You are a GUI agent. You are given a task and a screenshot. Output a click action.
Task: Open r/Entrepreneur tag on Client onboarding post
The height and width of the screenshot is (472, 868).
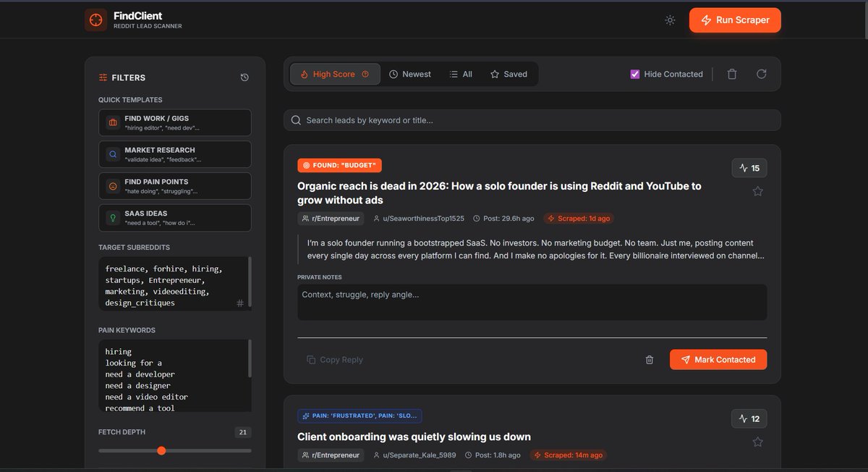331,455
